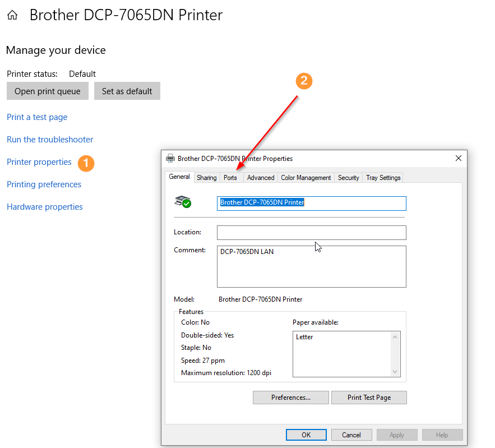Click the Maximum resolution: 1200 dpi text

coord(226,373)
